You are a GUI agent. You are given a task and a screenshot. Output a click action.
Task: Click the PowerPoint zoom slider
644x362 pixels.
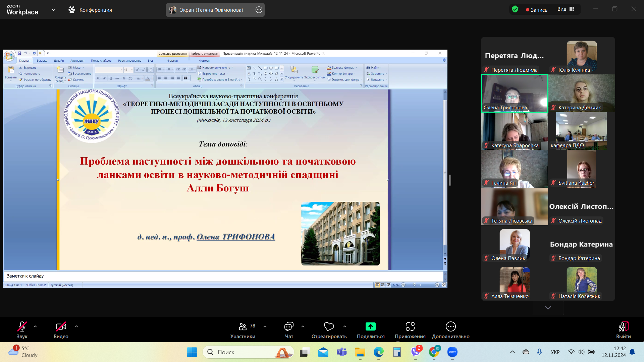(x=420, y=285)
